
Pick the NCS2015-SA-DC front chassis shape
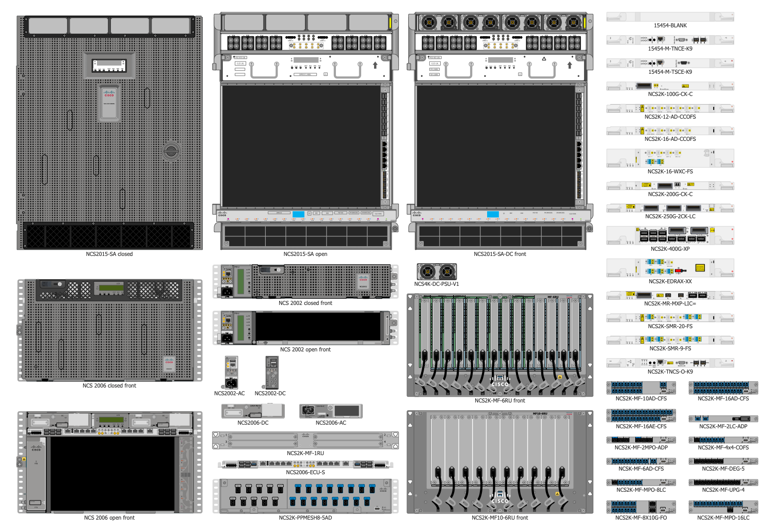(500, 131)
